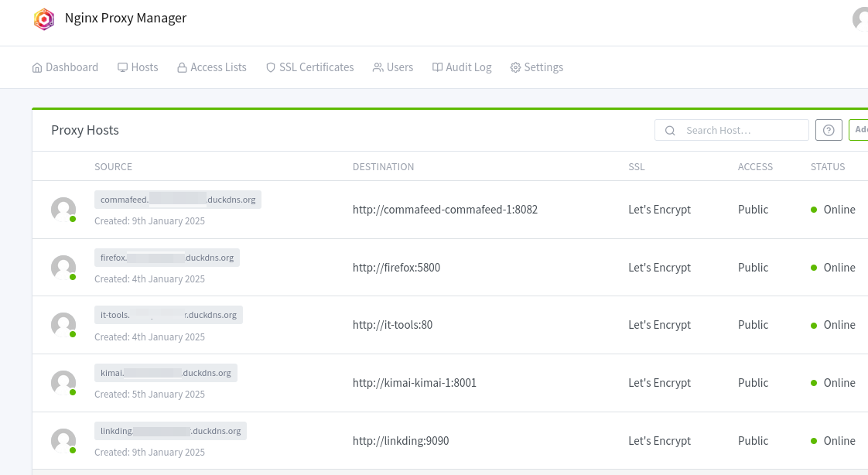The image size is (868, 475).
Task: Click the commafeed duckdns.org source link
Action: (178, 200)
